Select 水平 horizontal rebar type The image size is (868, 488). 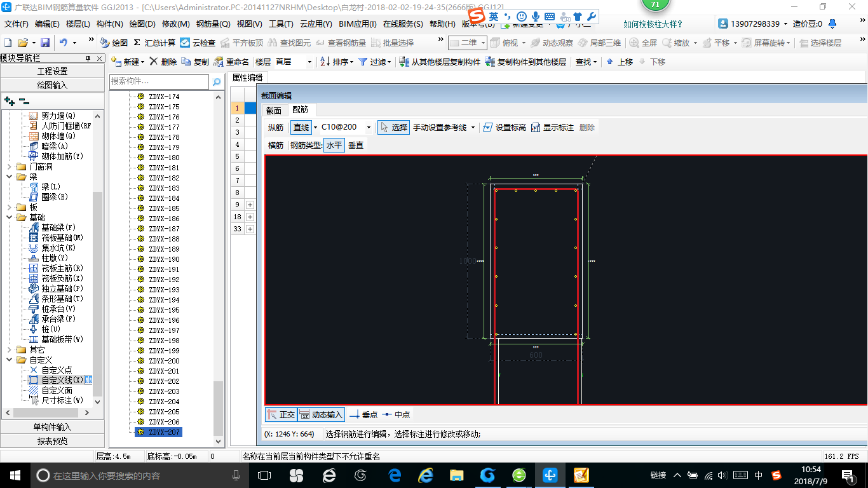[x=334, y=145]
